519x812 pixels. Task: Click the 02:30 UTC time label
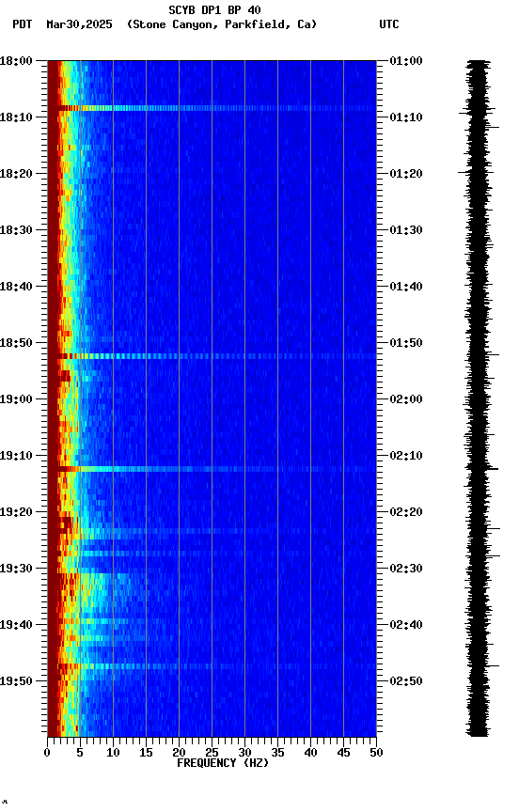(406, 569)
